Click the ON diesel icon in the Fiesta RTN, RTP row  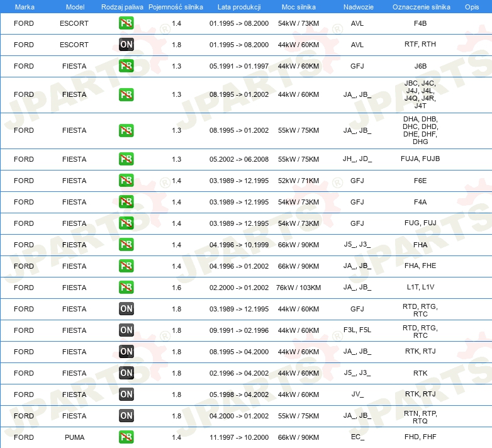pos(126,416)
